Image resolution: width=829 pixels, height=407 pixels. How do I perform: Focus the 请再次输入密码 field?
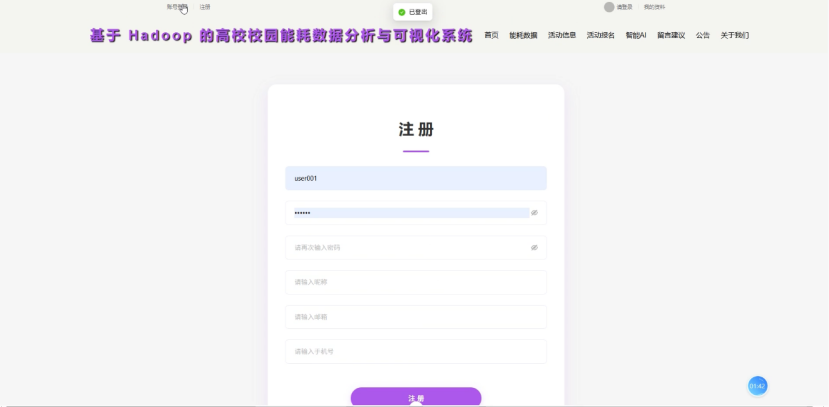[x=416, y=247]
